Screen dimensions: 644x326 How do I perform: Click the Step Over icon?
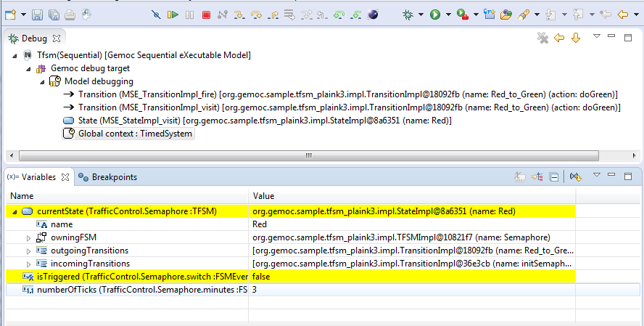click(x=256, y=14)
